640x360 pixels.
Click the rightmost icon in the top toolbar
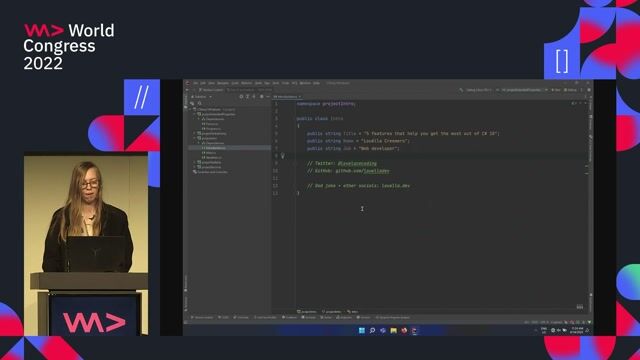coord(589,90)
